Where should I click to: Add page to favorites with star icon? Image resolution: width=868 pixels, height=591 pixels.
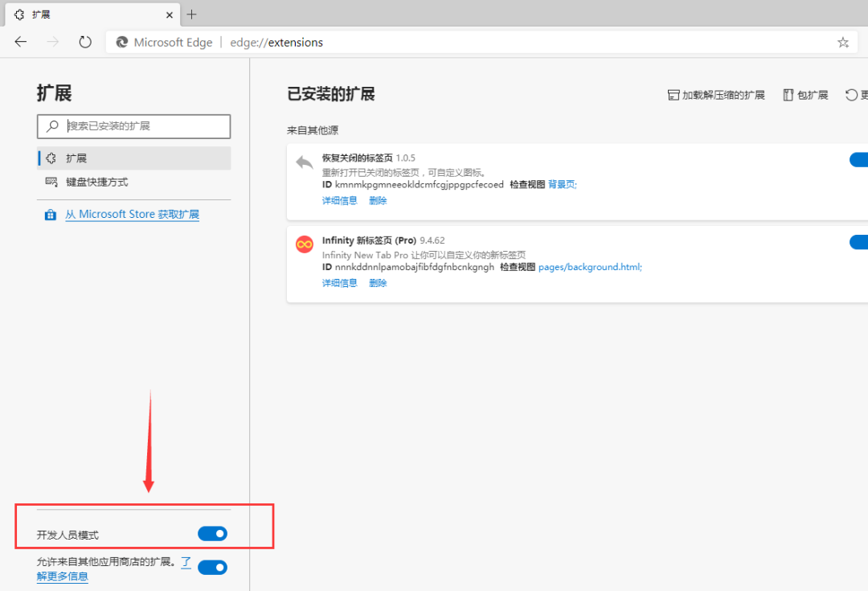coord(842,42)
